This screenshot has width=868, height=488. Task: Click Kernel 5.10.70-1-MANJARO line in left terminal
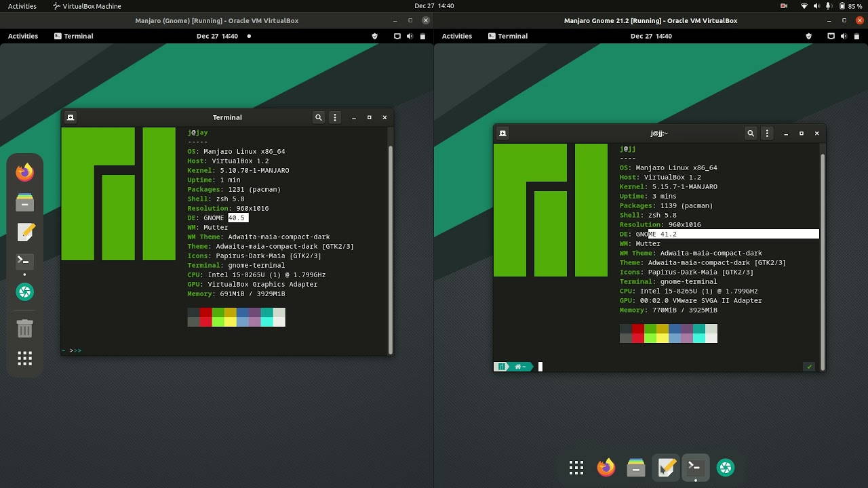[238, 171]
